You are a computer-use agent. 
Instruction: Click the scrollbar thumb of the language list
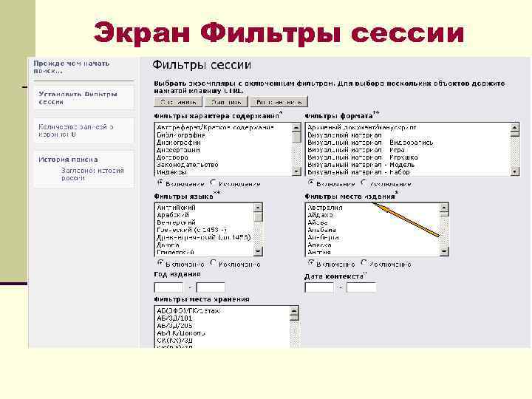tap(258, 216)
